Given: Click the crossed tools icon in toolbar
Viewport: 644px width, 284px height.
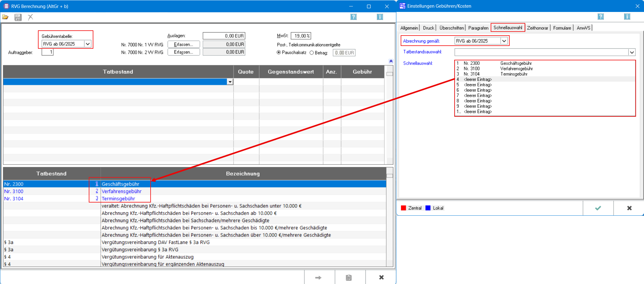Looking at the screenshot, I should 30,17.
